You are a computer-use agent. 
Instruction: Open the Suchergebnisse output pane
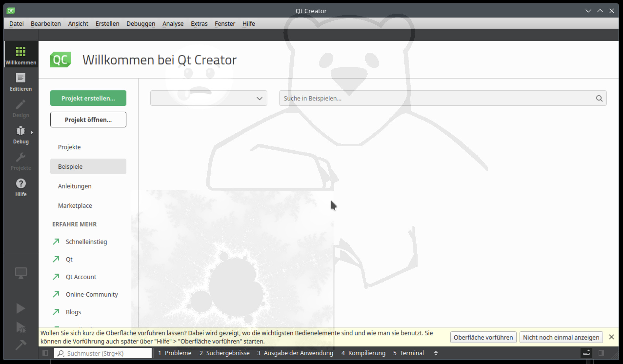click(x=225, y=353)
